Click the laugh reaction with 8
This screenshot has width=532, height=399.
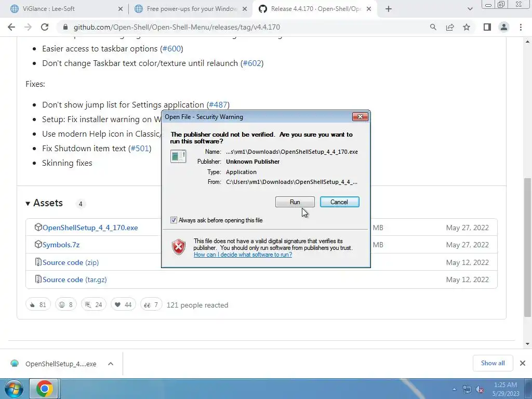(66, 304)
